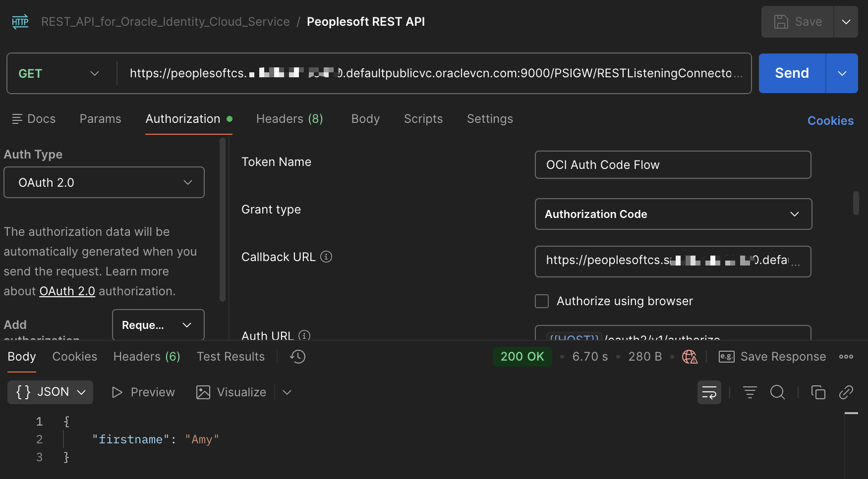Click the response link icon
Image resolution: width=868 pixels, height=479 pixels.
846,392
